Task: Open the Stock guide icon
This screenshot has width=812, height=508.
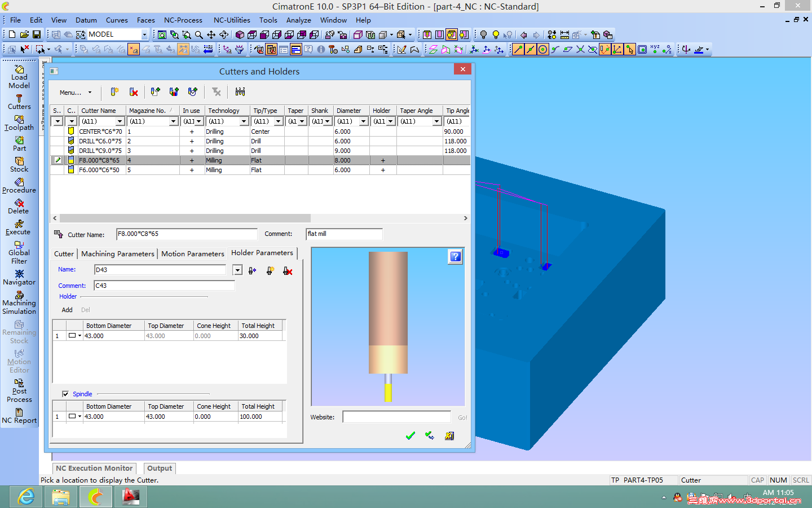Action: (19, 165)
